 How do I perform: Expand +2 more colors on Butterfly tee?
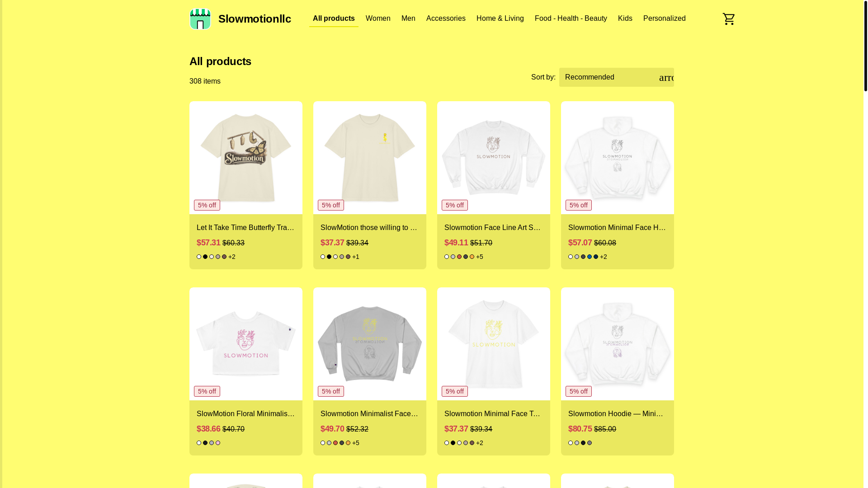(x=232, y=257)
